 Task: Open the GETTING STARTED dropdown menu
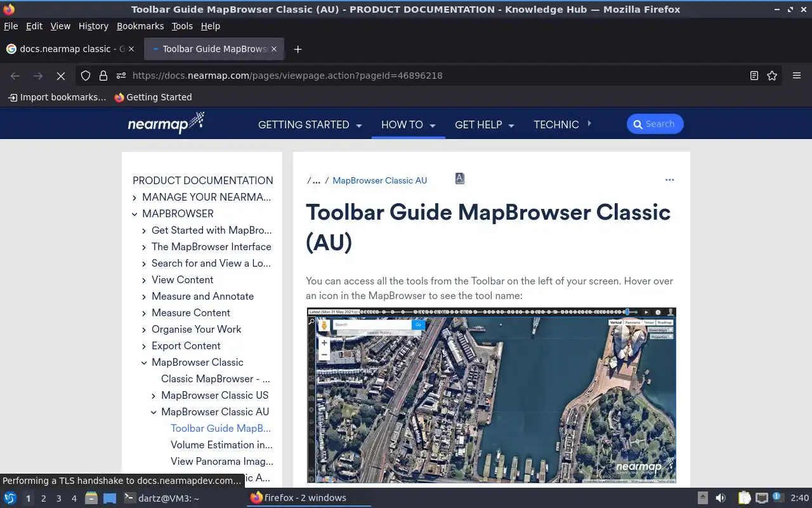[x=310, y=124]
